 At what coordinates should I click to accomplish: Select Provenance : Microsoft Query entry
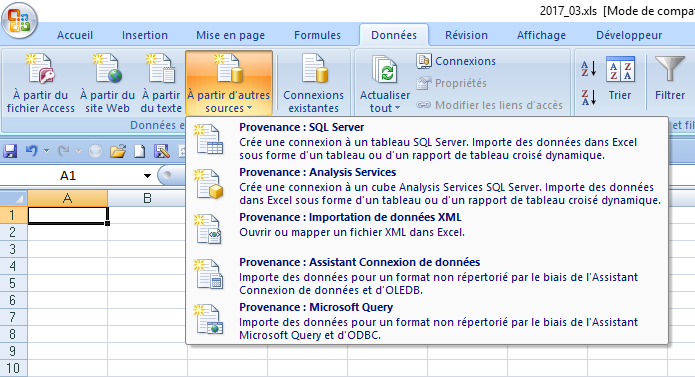[427, 321]
